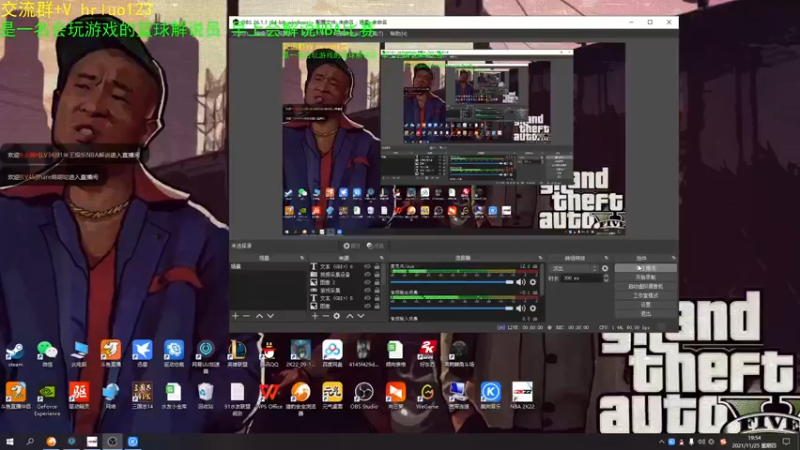Move scene down in Scenes panel
This screenshot has width=800, height=450.
tap(270, 316)
